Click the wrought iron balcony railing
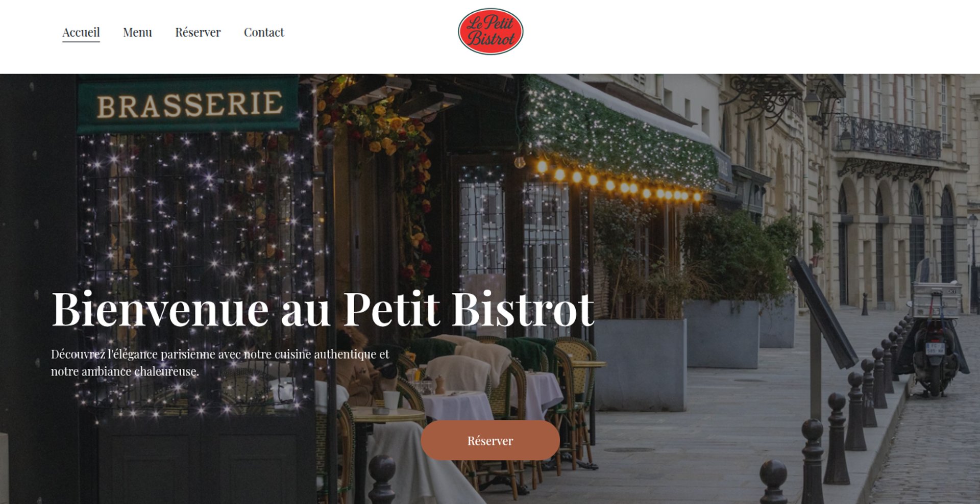Screen dimensions: 980x504 click(888, 137)
